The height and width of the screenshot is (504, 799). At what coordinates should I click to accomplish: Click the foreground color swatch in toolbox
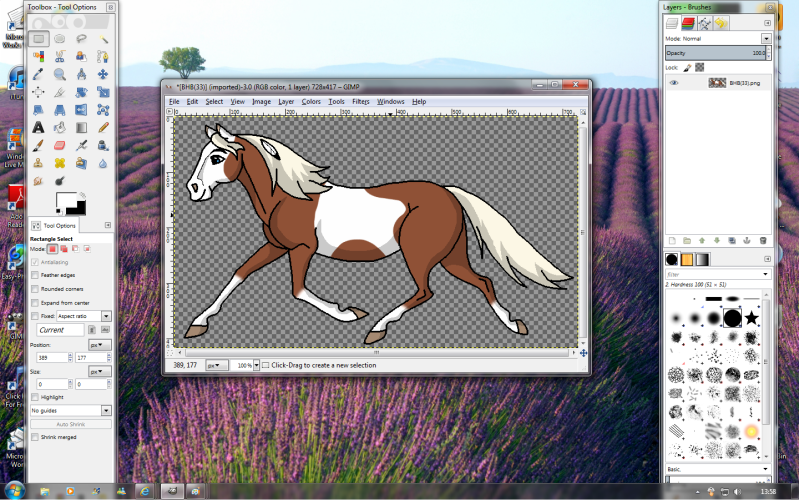65,201
